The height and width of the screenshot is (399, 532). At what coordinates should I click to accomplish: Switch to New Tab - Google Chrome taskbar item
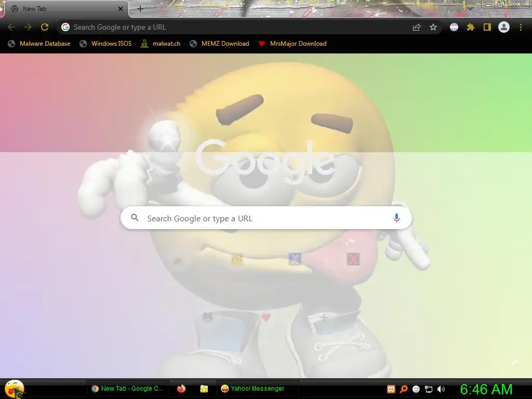(x=128, y=389)
